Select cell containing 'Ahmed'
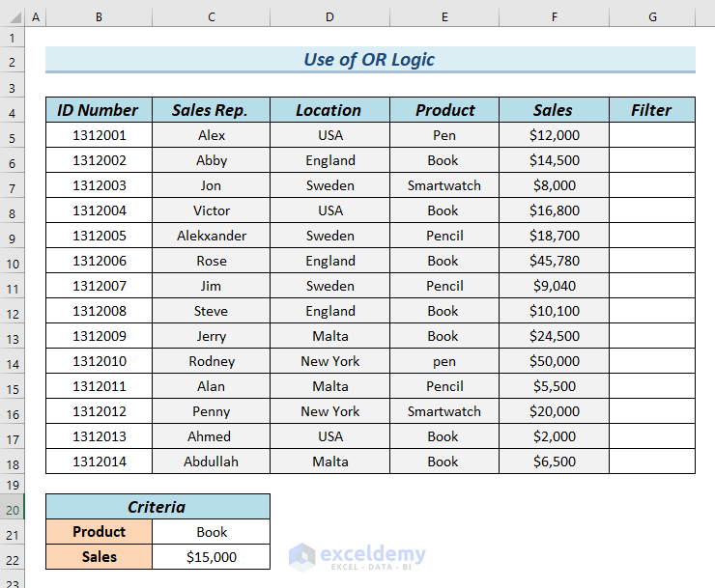Viewport: 715px width, 588px height. [x=212, y=435]
